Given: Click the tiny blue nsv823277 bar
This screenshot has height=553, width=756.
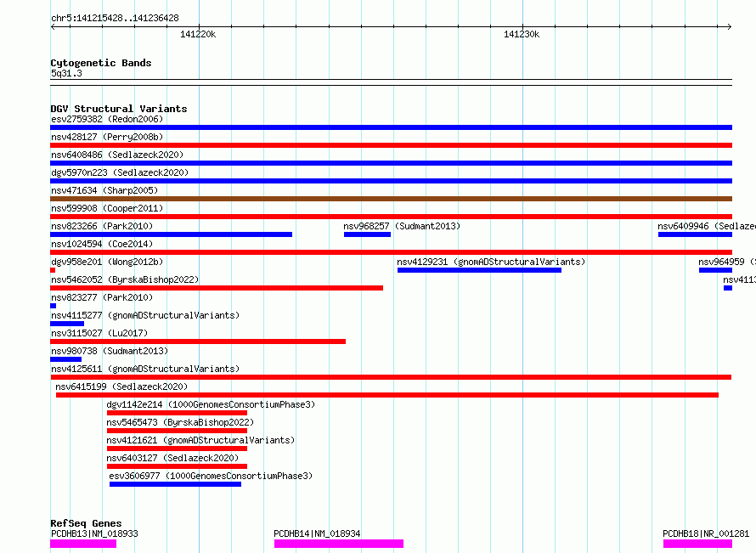Looking at the screenshot, I should pyautogui.click(x=53, y=306).
